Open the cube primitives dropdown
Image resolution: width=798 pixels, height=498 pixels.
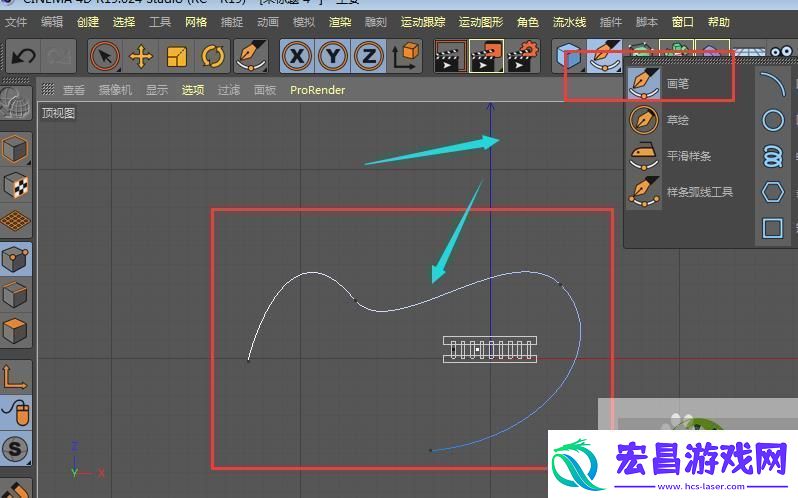pos(568,56)
